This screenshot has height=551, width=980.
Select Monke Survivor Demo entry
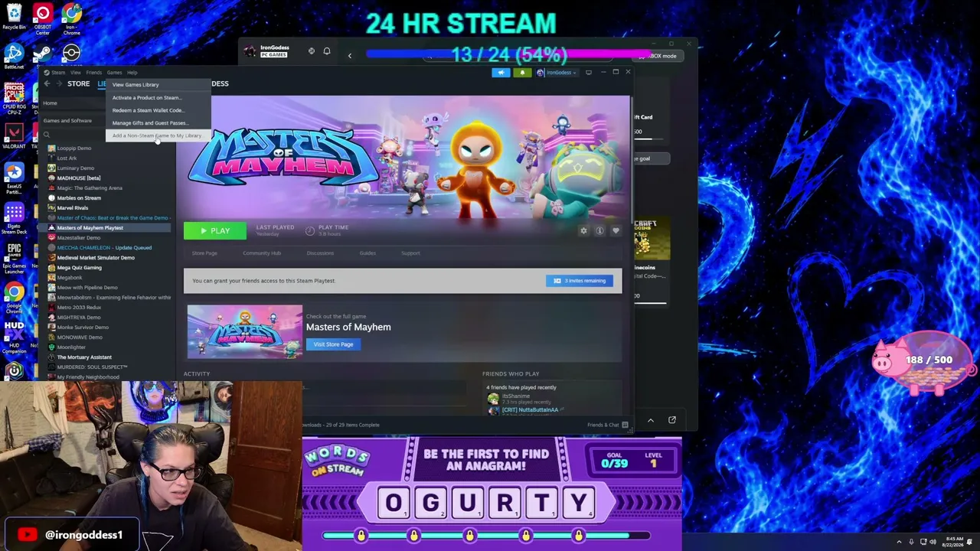[83, 327]
